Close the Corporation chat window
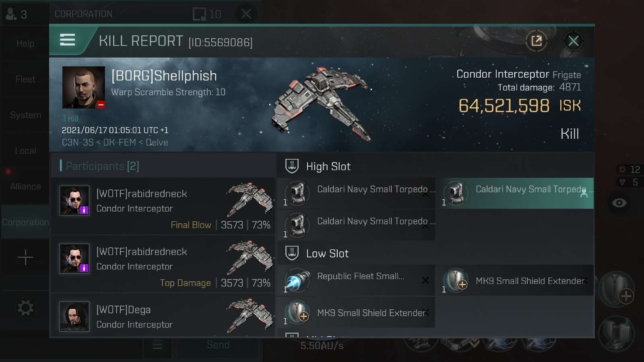The height and width of the screenshot is (362, 644). 246,14
